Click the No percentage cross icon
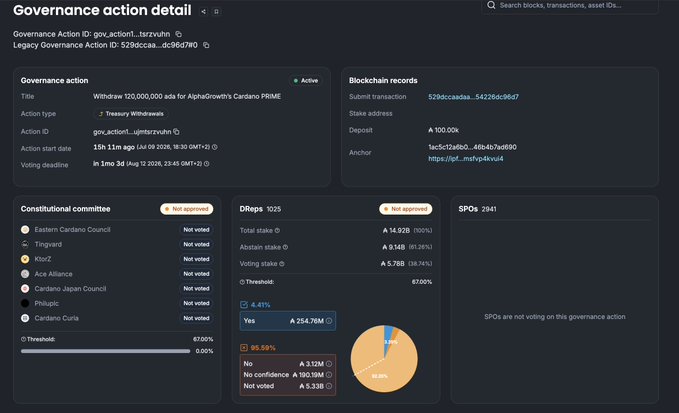 (244, 348)
